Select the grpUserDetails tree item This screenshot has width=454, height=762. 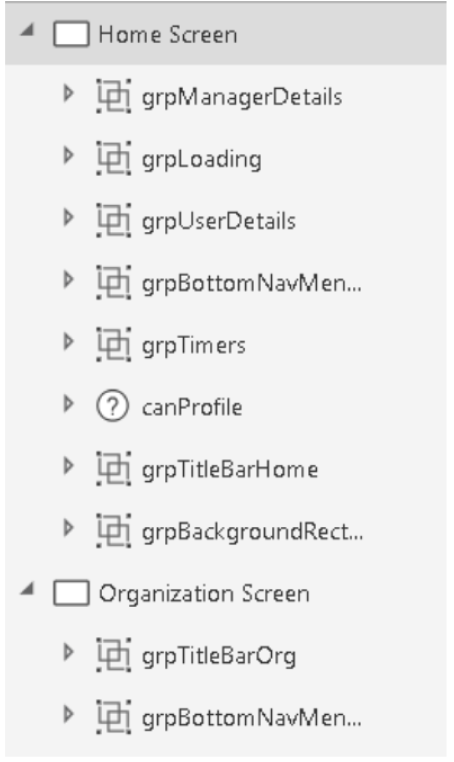219,222
